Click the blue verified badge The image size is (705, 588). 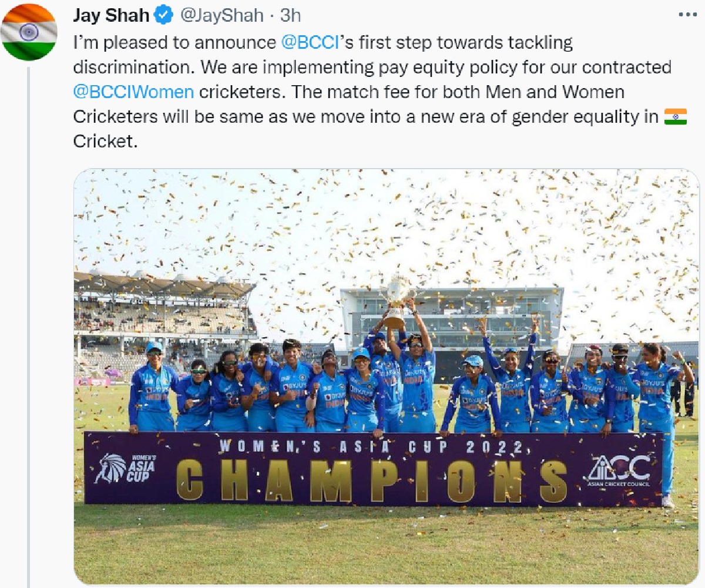[163, 15]
